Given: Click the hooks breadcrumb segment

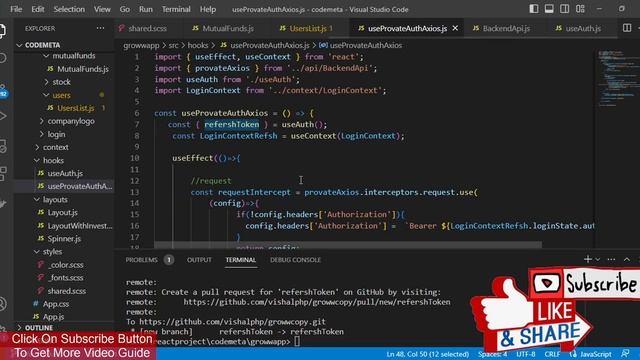Looking at the screenshot, I should point(198,45).
